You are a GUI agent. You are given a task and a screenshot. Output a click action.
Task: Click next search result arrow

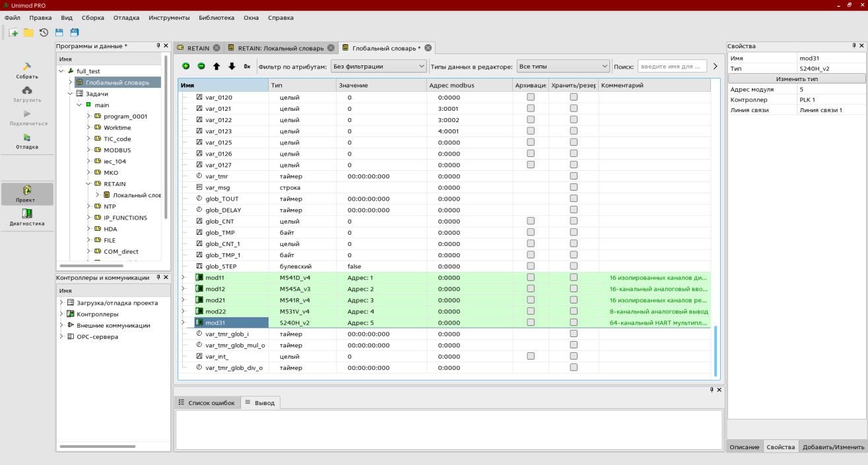click(x=714, y=66)
